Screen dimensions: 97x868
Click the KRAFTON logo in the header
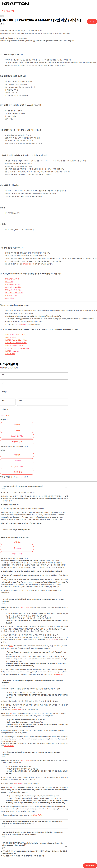[x=15, y=4]
